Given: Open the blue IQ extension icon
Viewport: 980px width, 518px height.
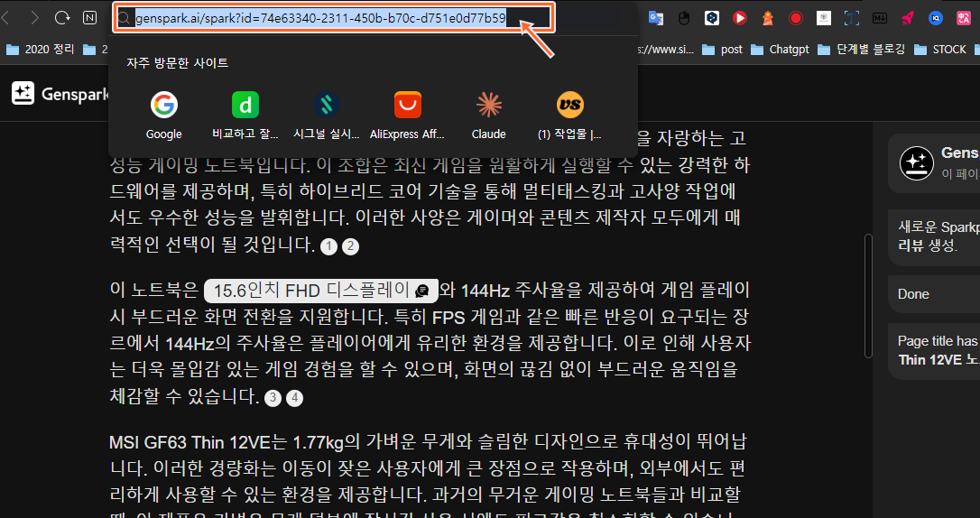Looking at the screenshot, I should click(x=936, y=18).
